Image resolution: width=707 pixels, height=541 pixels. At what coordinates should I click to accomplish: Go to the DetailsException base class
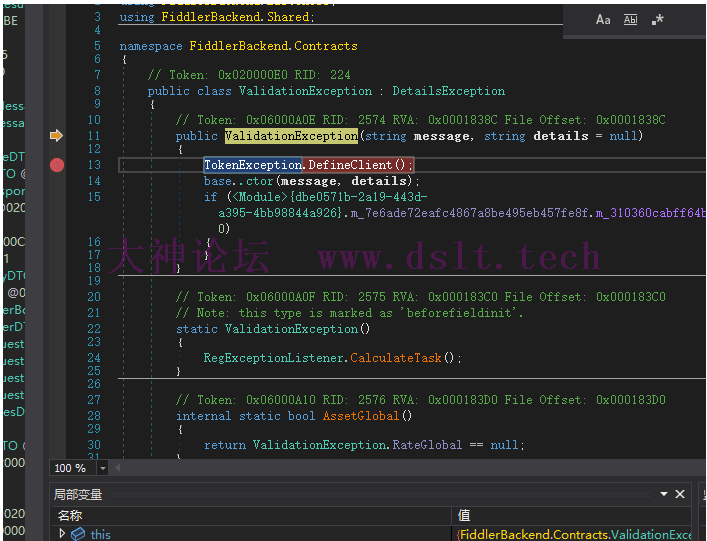point(448,91)
